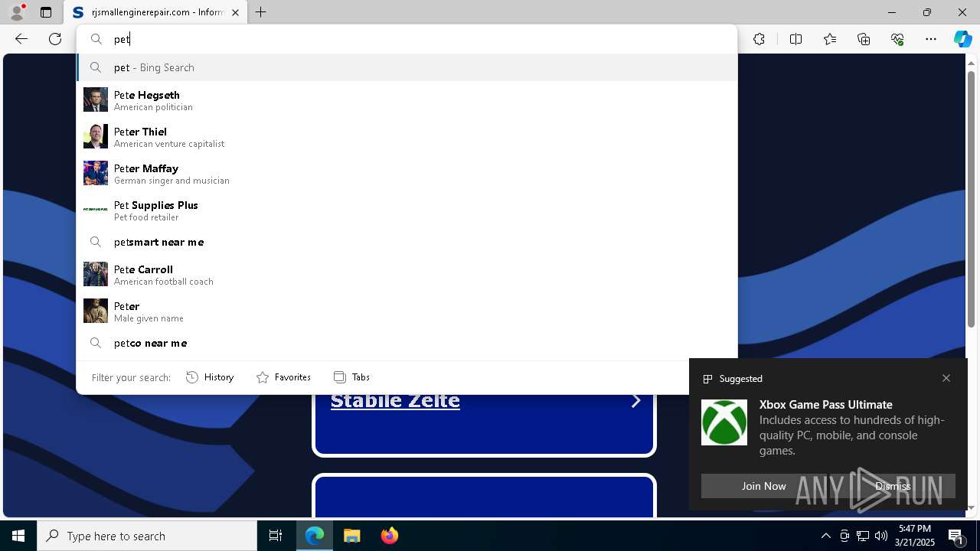The height and width of the screenshot is (551, 980).
Task: Close the rjsmallenginerepair.com tab
Action: [x=235, y=12]
